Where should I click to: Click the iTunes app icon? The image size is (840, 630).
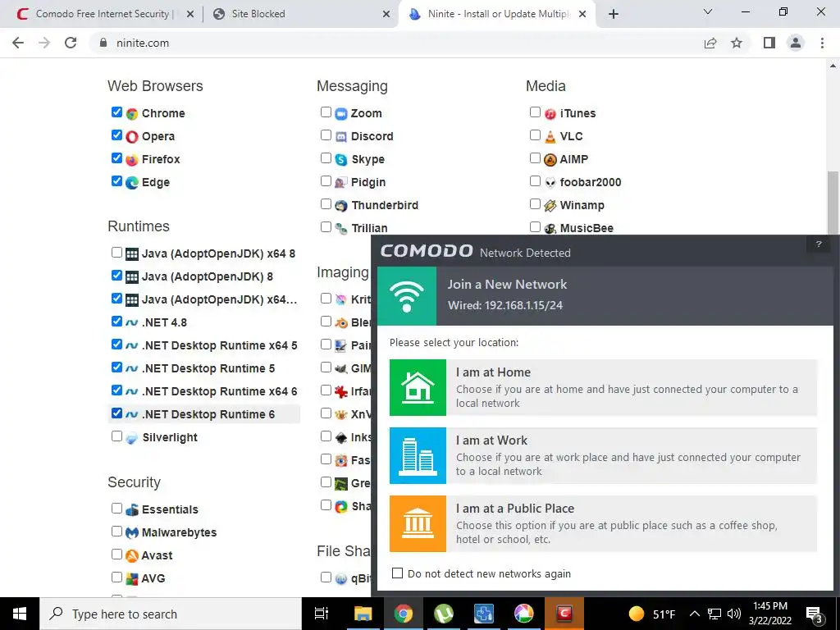pos(550,113)
